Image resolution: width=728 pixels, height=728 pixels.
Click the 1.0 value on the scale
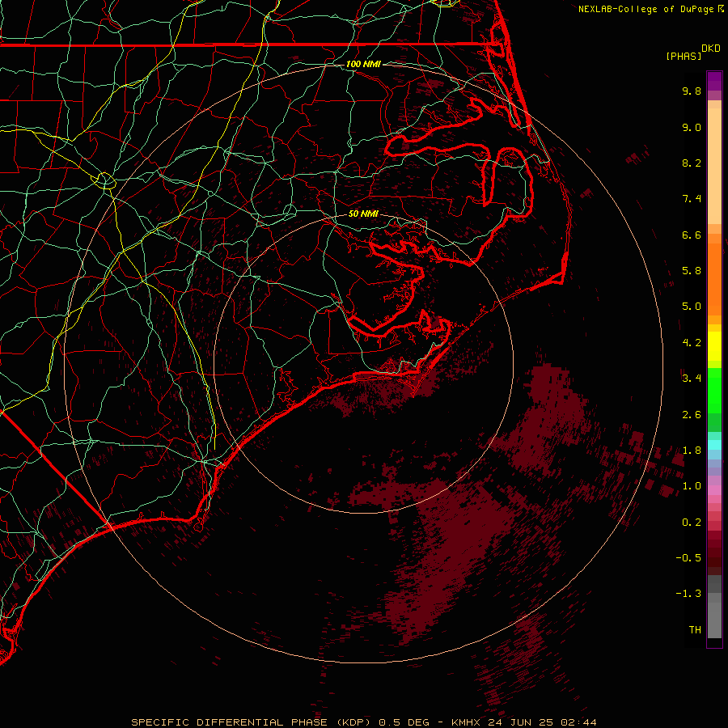pos(692,486)
